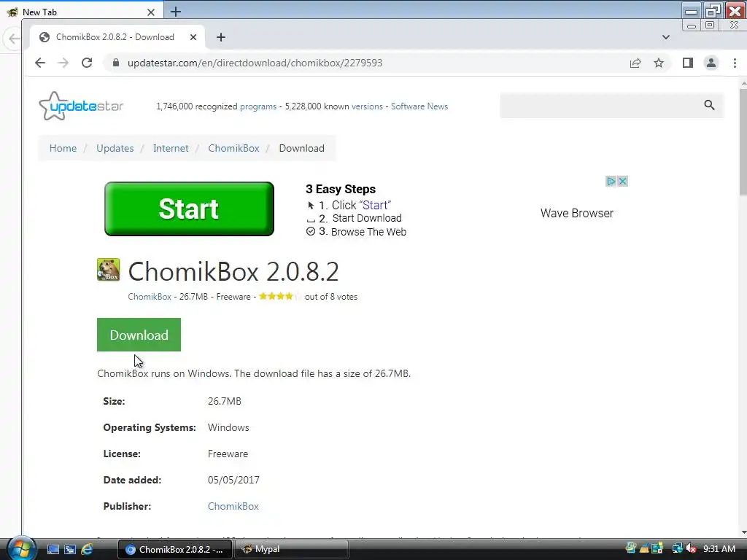This screenshot has width=747, height=560.
Task: Click the large green Start button
Action: coord(189,209)
